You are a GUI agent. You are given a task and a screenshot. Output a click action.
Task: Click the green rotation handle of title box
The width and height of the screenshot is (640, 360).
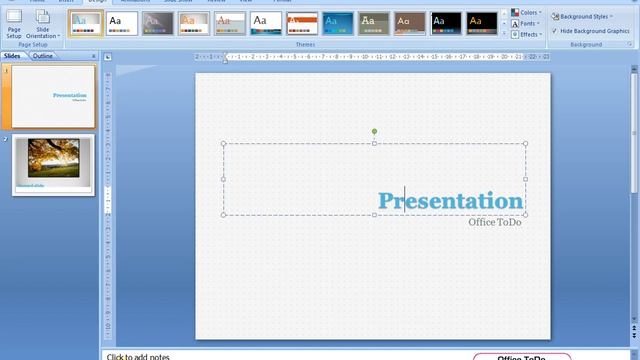[x=374, y=131]
